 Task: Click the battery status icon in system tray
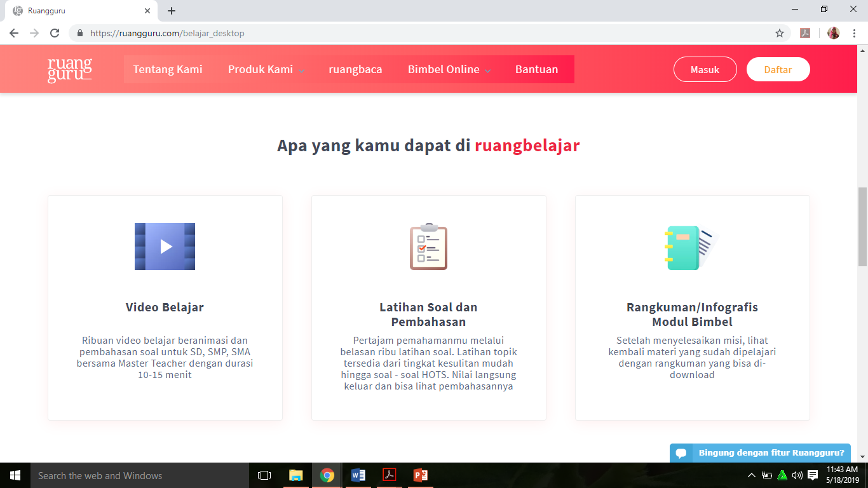tap(767, 475)
